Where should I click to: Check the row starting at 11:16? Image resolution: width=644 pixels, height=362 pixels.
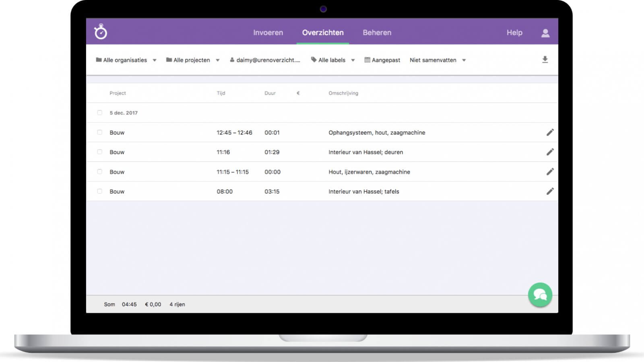pyautogui.click(x=99, y=152)
